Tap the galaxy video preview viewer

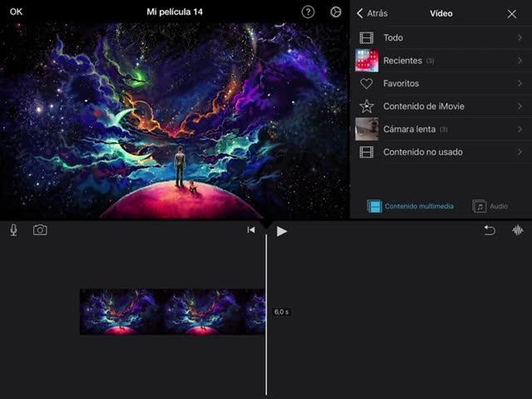[x=175, y=121]
